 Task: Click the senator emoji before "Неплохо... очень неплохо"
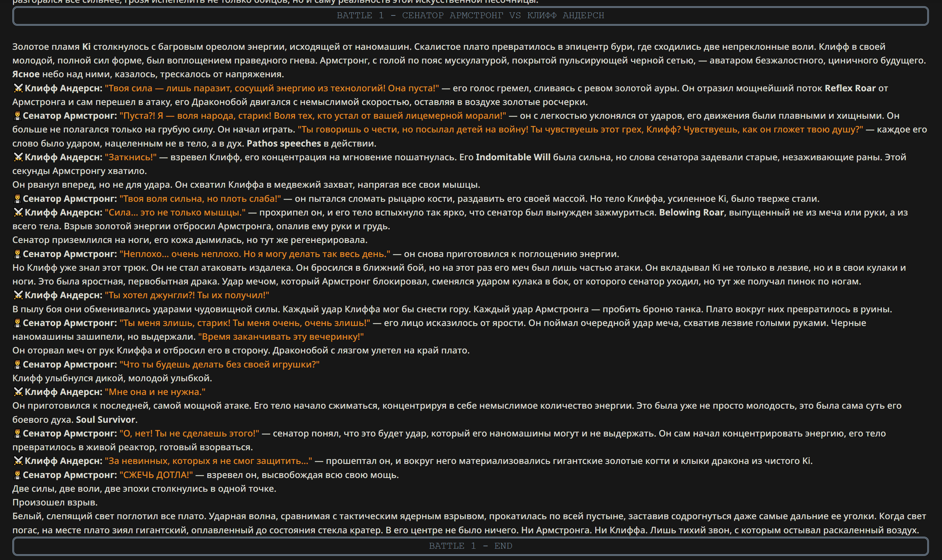(17, 254)
